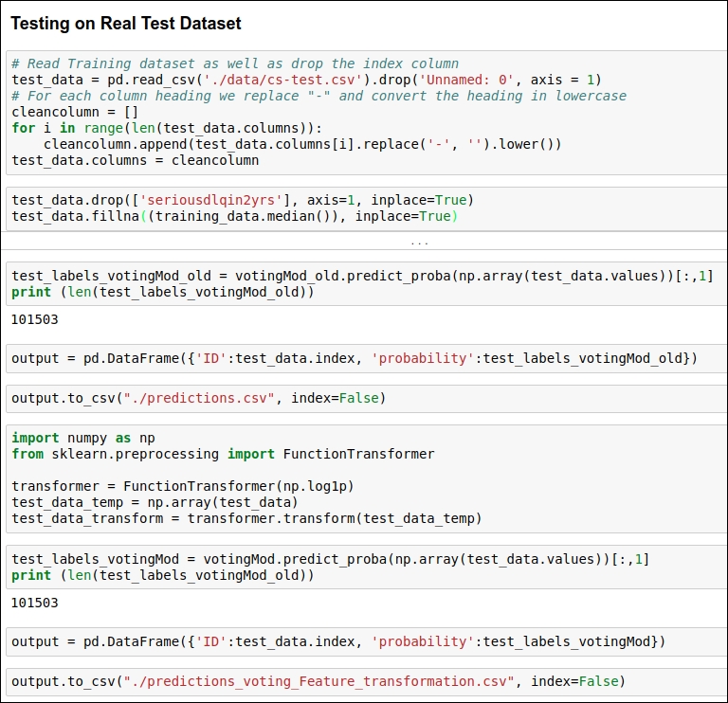Click the cleancolumn.append line
728x703 pixels.
coord(302,144)
